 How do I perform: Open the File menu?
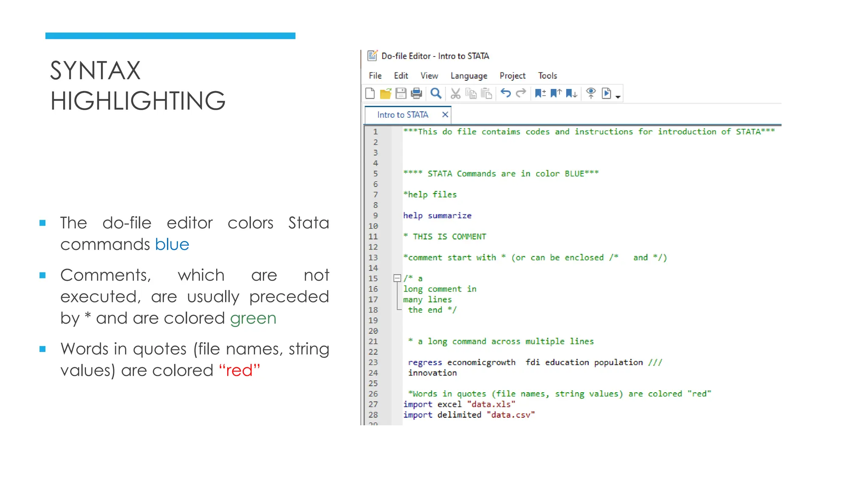[x=375, y=76]
